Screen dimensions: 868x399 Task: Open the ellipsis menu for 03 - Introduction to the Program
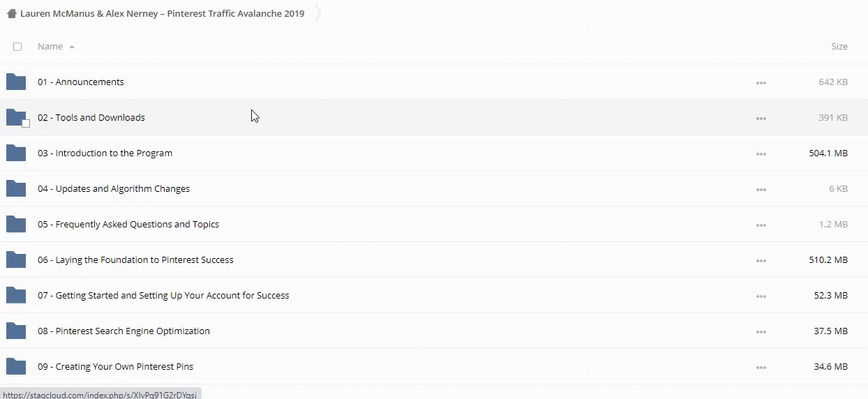pos(761,153)
